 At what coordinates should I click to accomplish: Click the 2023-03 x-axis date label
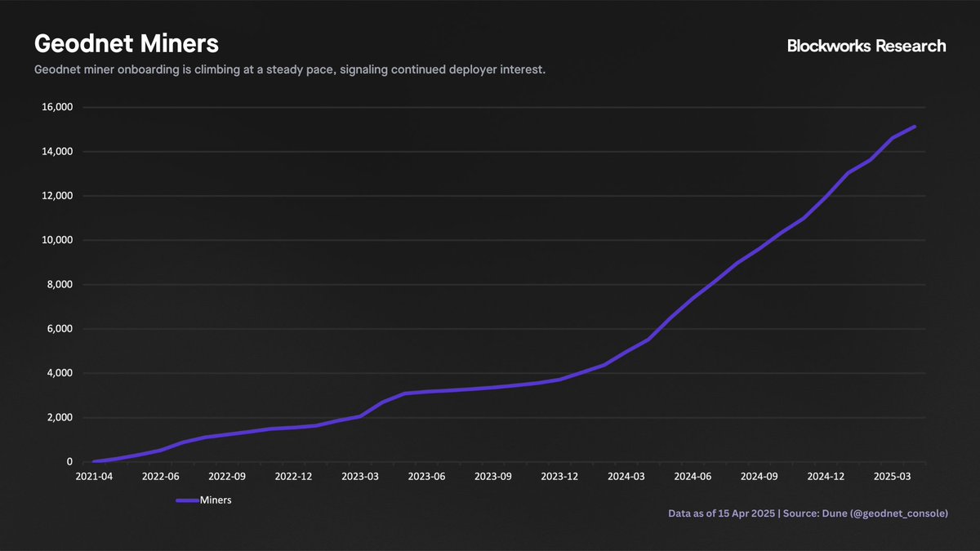pos(359,476)
